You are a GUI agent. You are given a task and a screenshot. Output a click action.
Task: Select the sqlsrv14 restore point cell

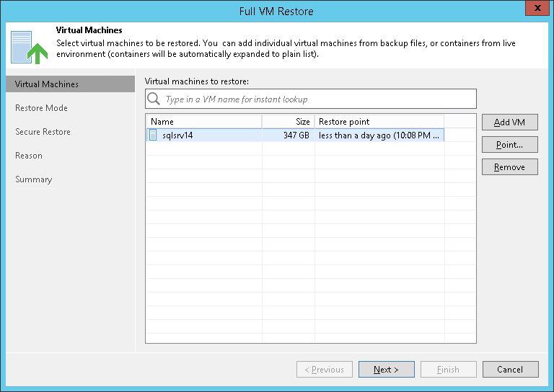[x=379, y=135]
